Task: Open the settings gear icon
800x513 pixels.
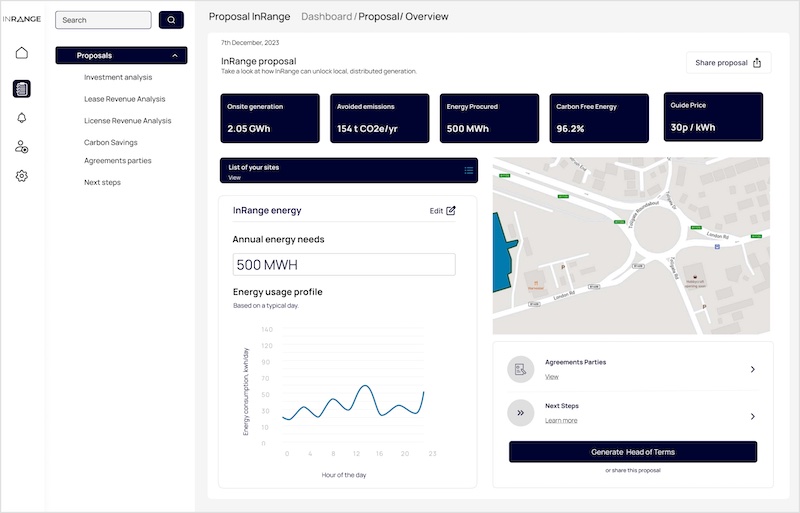Action: [x=21, y=176]
